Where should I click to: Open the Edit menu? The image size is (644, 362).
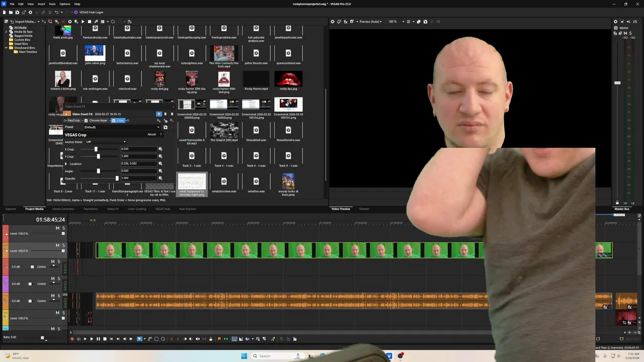(21, 4)
